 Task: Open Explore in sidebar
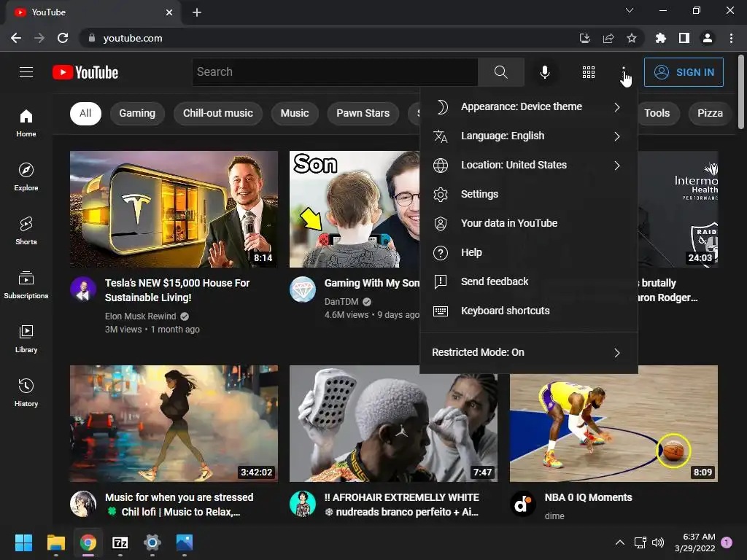(x=26, y=177)
